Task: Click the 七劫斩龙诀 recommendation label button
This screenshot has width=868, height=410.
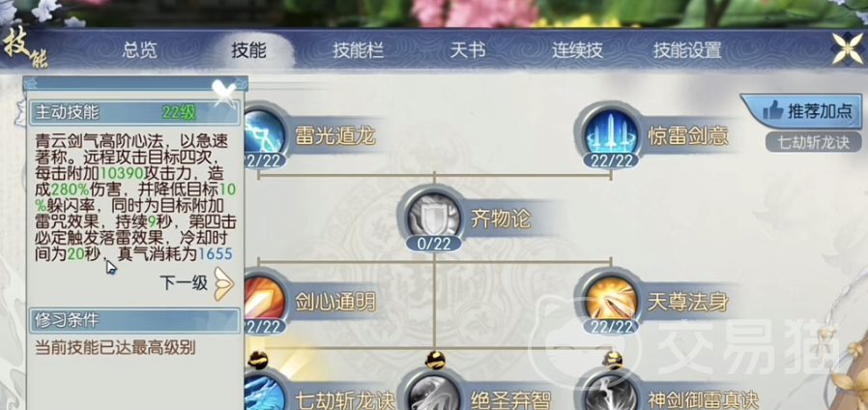Action: (x=815, y=142)
